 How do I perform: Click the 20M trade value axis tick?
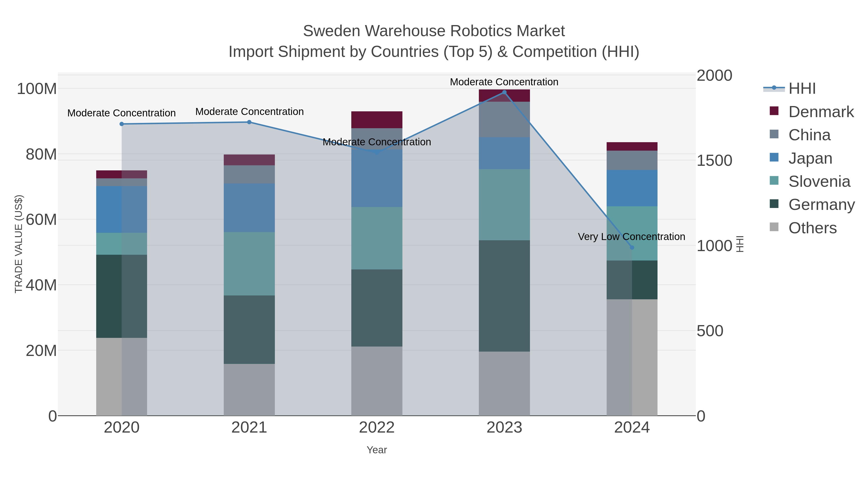41,351
